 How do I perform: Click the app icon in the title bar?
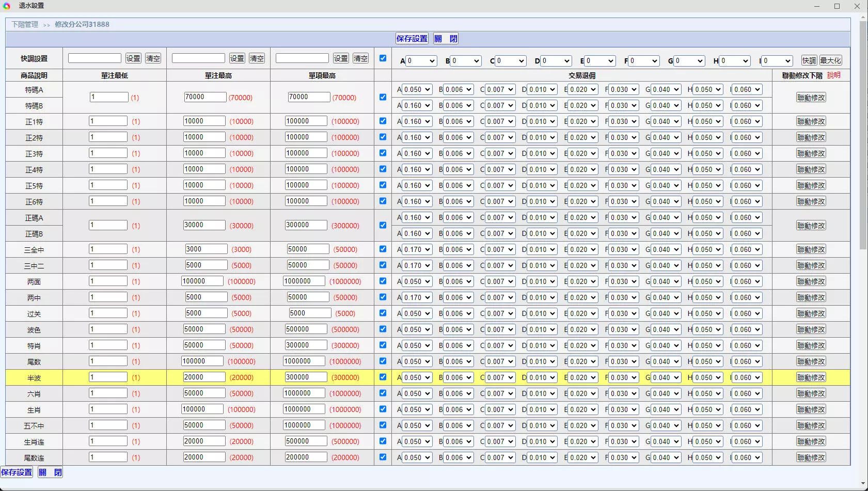(x=7, y=6)
